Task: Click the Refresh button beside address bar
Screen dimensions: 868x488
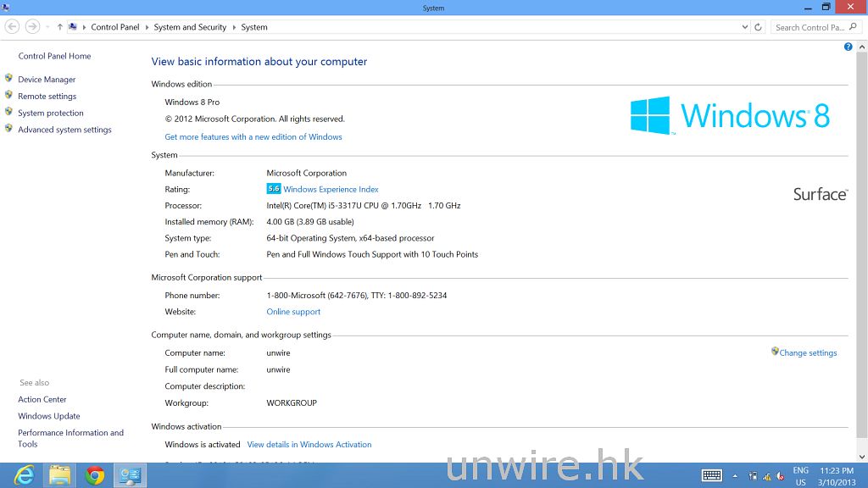Action: click(x=758, y=27)
